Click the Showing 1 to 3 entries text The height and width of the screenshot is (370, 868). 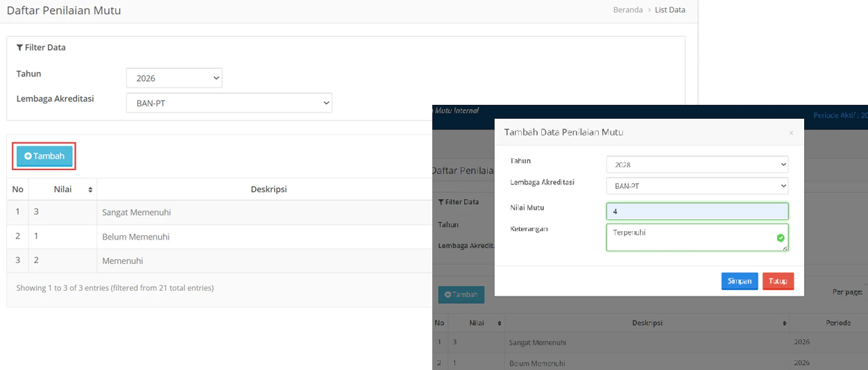coord(115,287)
